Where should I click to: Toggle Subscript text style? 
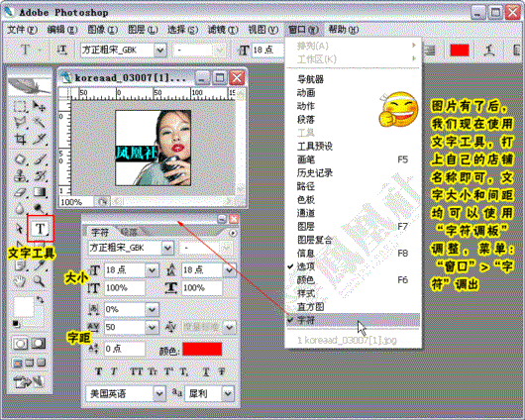[x=184, y=371]
